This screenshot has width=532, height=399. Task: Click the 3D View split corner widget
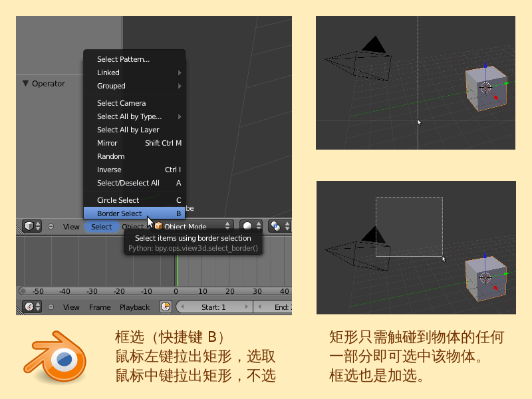(x=20, y=229)
